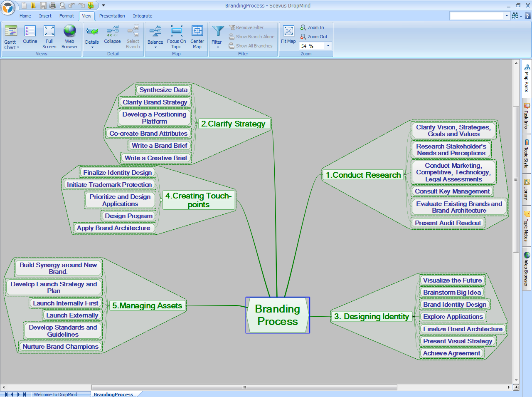The width and height of the screenshot is (532, 397).
Task: Collapse the map branches
Action: pyautogui.click(x=112, y=35)
